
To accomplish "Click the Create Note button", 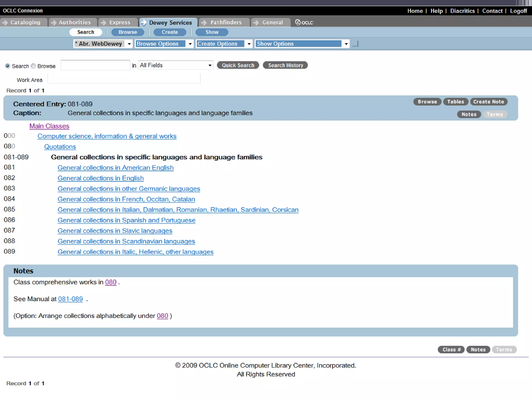I will click(488, 102).
